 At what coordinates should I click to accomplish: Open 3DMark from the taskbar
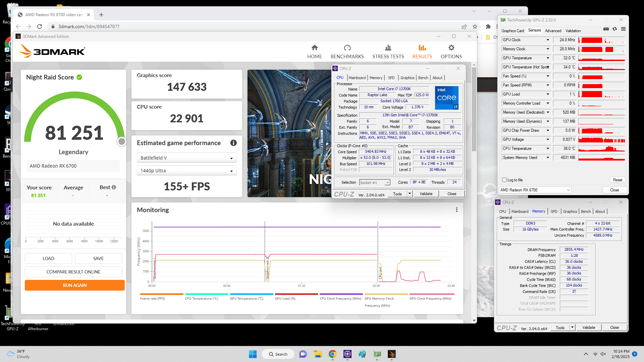click(x=391, y=354)
